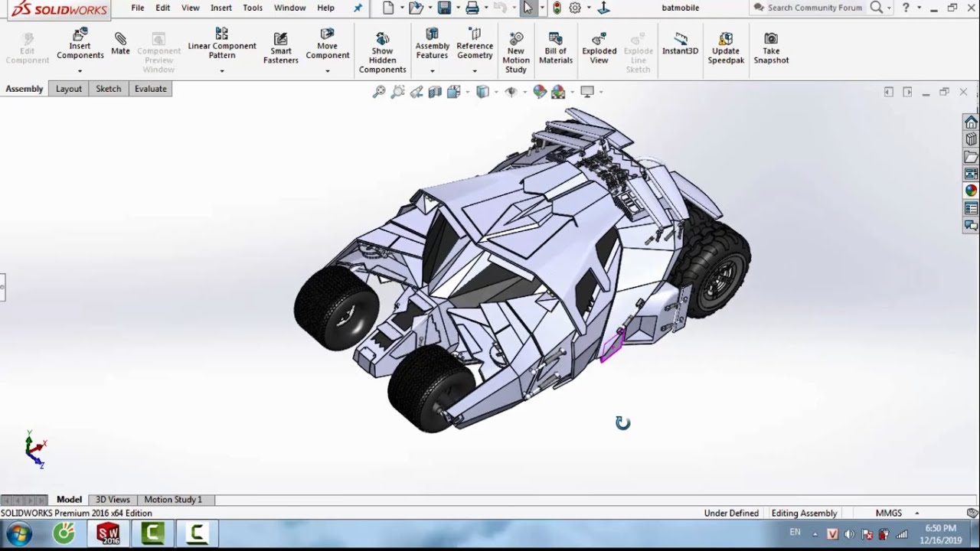Switch to the 3D Views tab
The height and width of the screenshot is (551, 980).
pyautogui.click(x=113, y=500)
